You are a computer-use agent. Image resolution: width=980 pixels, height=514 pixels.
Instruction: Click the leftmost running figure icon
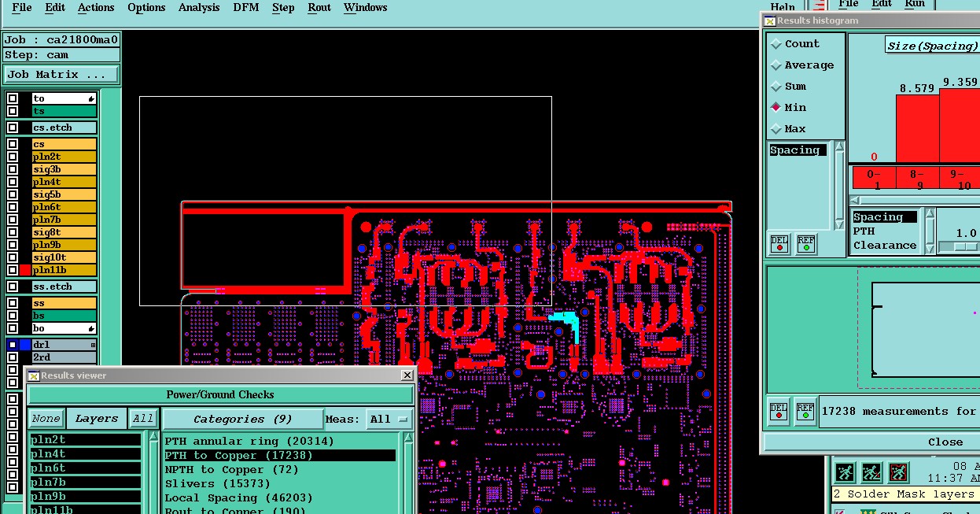[845, 472]
